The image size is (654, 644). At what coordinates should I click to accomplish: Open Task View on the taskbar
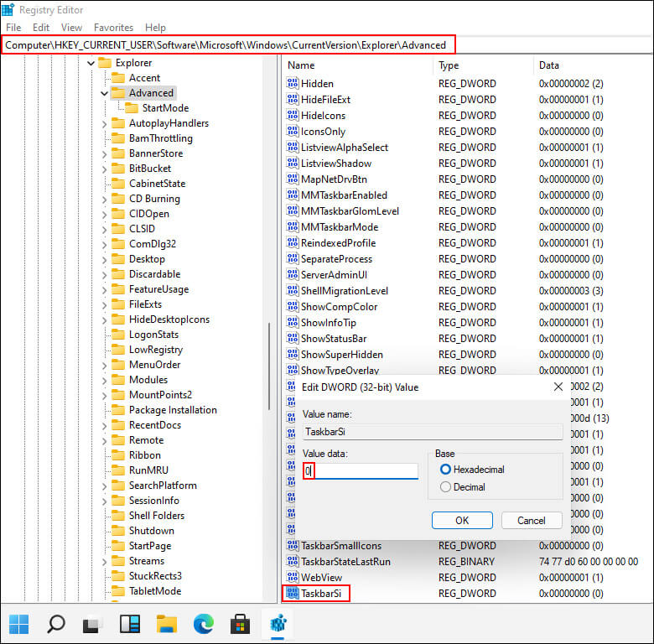pyautogui.click(x=91, y=625)
